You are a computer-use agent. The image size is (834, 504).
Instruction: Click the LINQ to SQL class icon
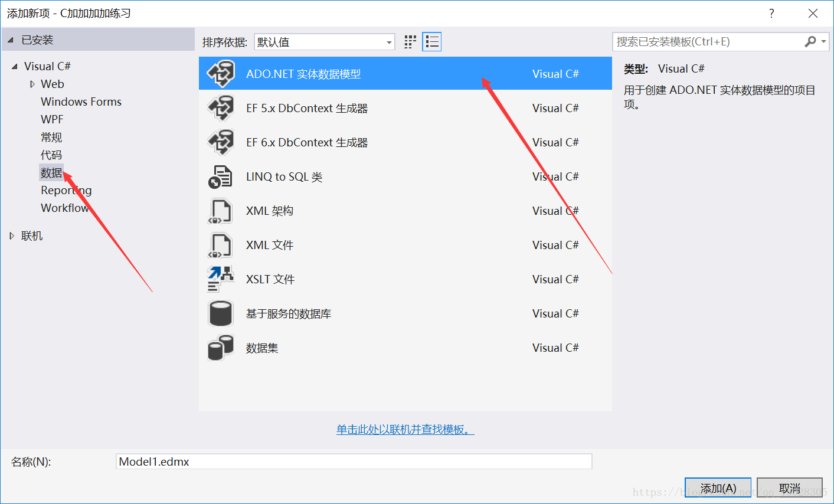[220, 176]
